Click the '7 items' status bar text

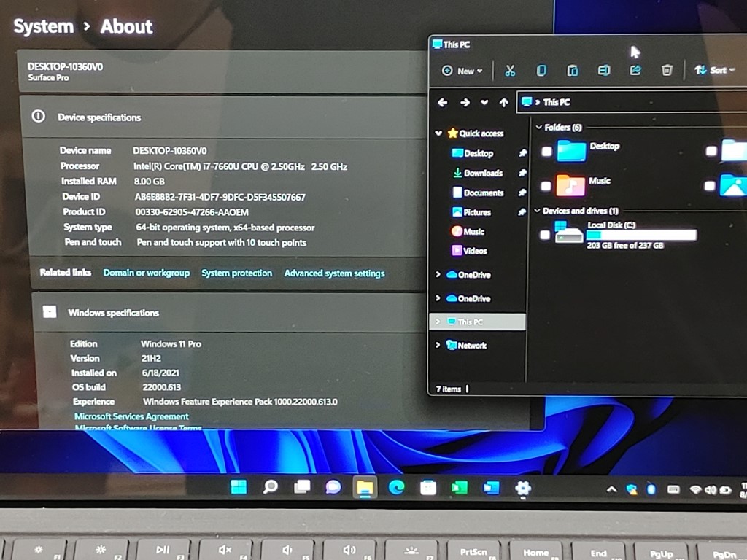[x=449, y=389]
